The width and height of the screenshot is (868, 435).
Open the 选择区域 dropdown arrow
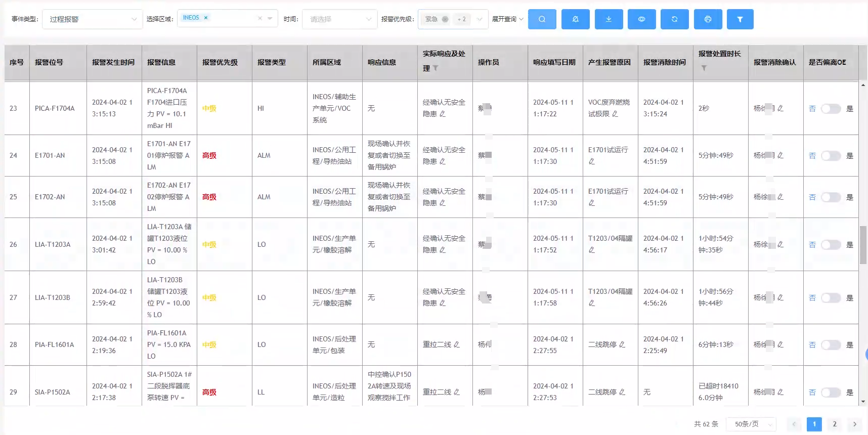(270, 18)
